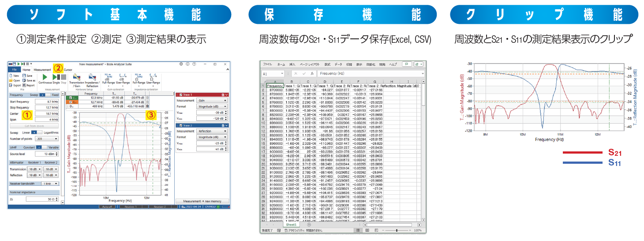
Task: Toggle Frequency Sweep / Fixed switch
Action: click(x=45, y=95)
